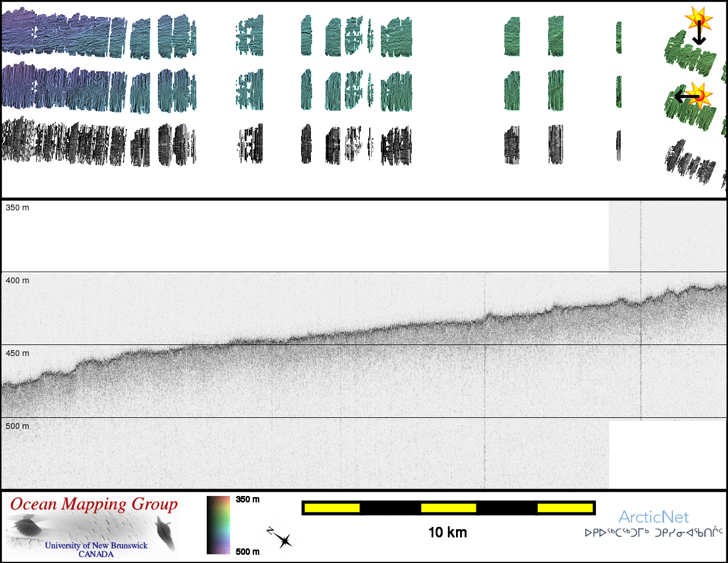
Task: Click the north arrow compass symbol
Action: point(280,538)
